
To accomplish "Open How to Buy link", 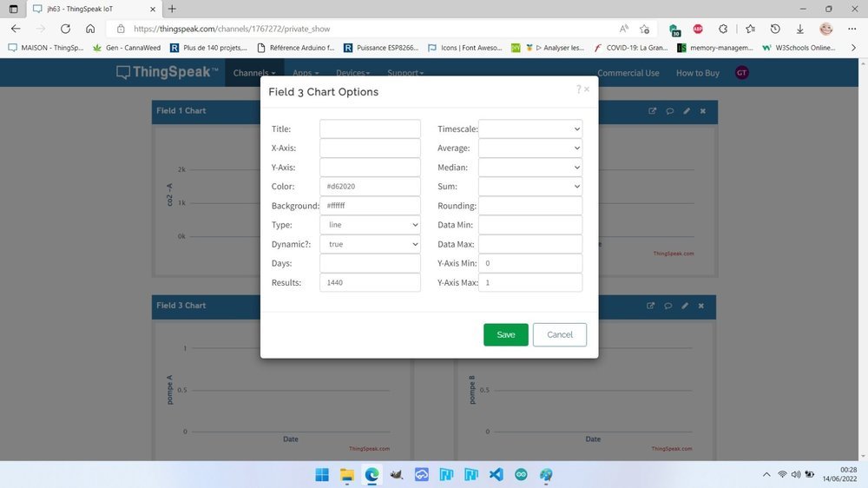I will 698,73.
